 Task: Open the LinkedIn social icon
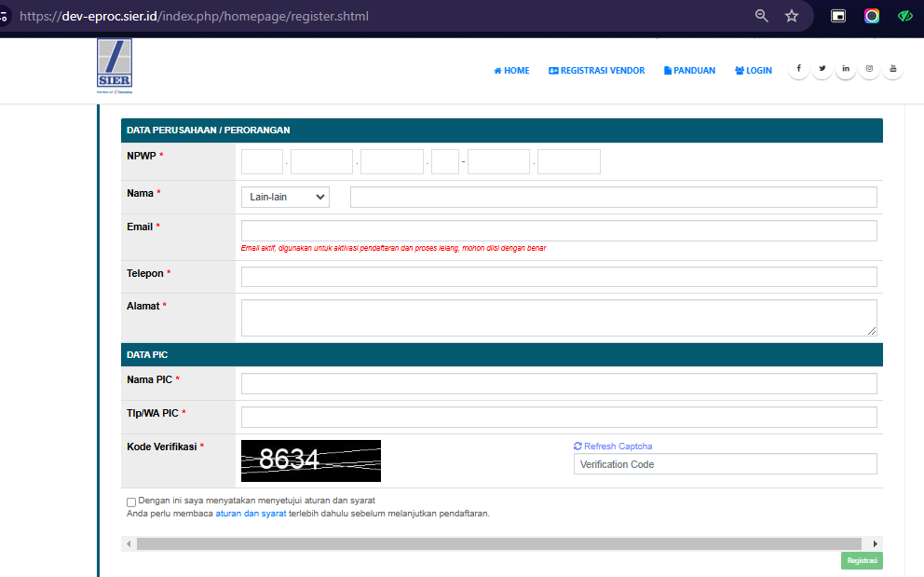point(846,69)
